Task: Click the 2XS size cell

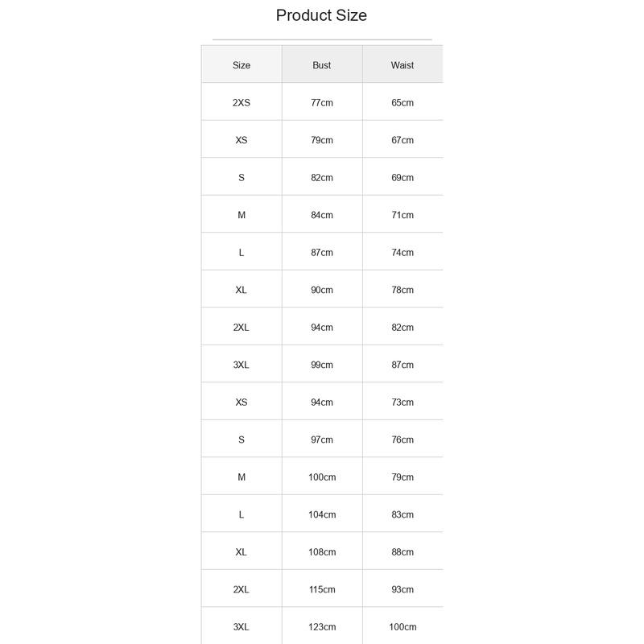Action: click(242, 102)
